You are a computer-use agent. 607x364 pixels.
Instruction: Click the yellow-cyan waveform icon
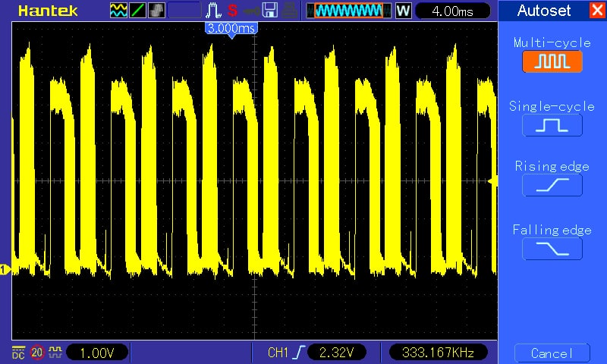(118, 11)
